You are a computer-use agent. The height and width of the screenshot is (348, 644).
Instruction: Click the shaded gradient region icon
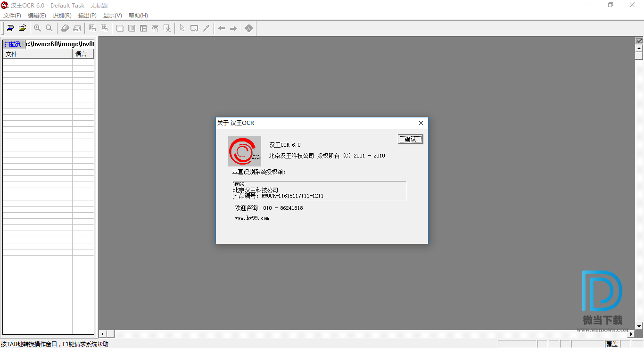coord(155,28)
